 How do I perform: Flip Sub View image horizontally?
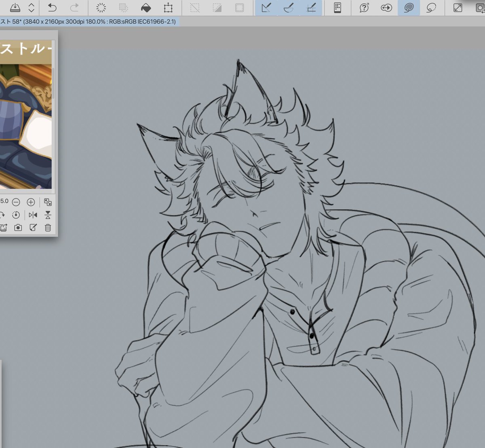[33, 215]
